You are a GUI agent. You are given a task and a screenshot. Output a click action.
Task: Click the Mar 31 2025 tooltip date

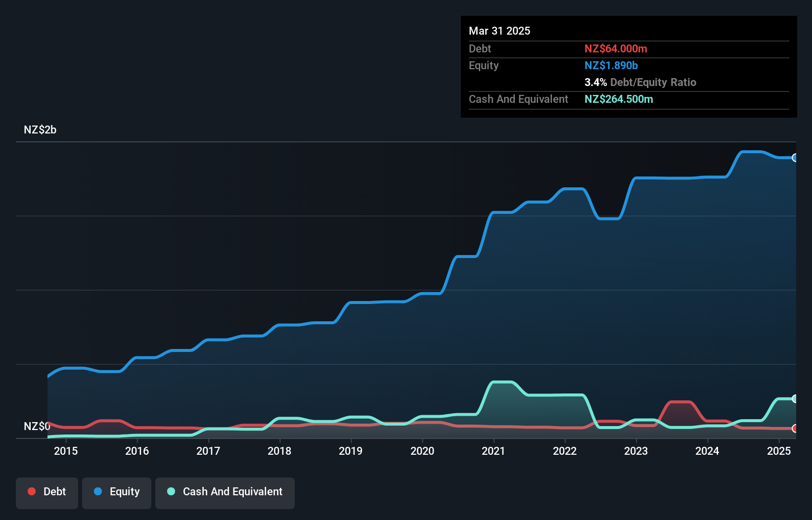coord(499,31)
